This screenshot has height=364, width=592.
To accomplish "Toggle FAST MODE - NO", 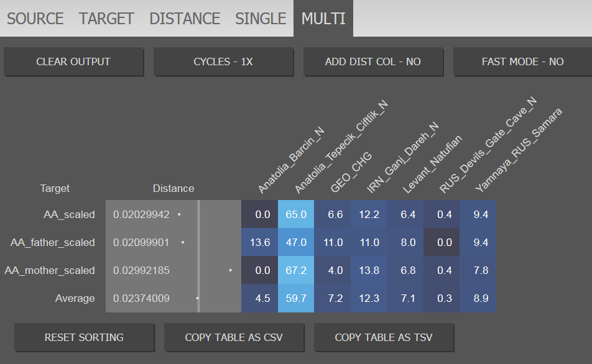I will tap(522, 61).
